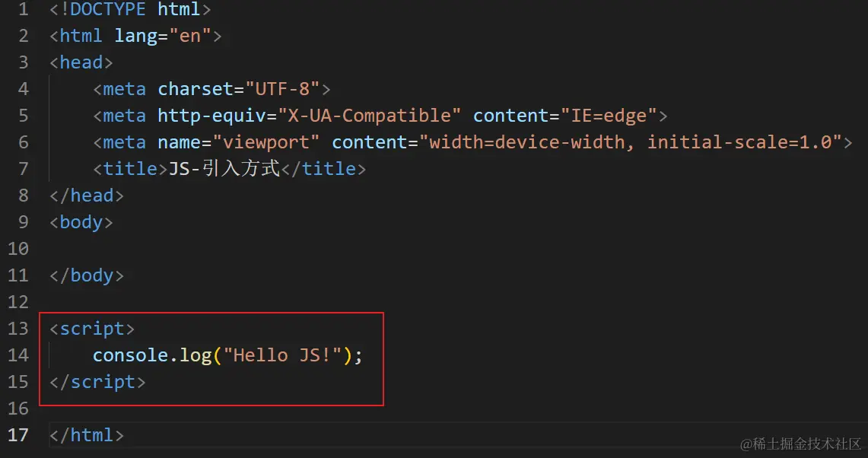The image size is (868, 458).
Task: Click the "X-UA-Compatible" string value
Action: pyautogui.click(x=369, y=115)
